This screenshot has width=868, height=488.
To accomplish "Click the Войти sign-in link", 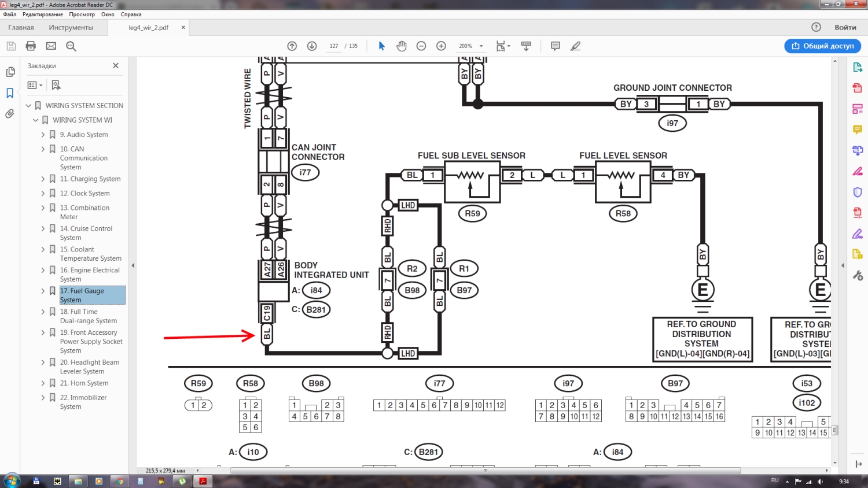I will pyautogui.click(x=845, y=27).
